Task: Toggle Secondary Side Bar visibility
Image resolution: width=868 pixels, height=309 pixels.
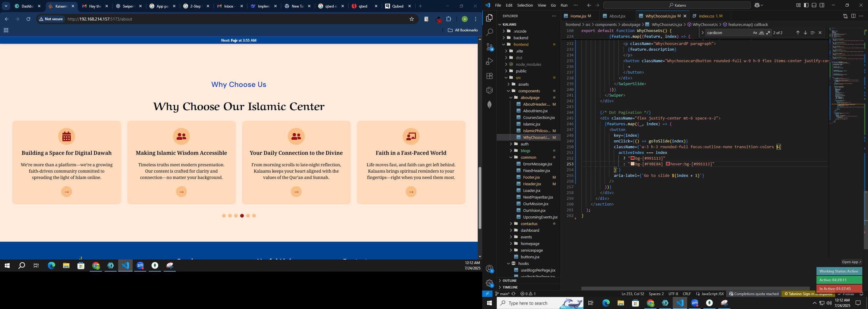Action: coord(822,5)
